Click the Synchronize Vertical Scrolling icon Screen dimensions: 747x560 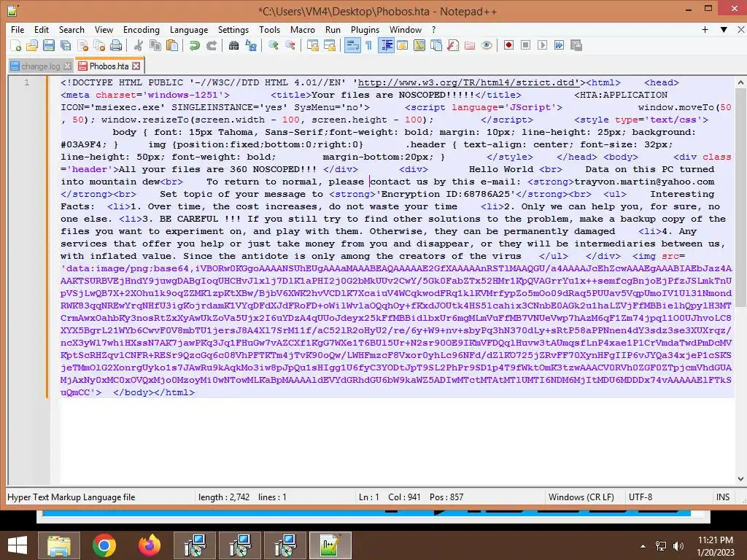[x=312, y=45]
